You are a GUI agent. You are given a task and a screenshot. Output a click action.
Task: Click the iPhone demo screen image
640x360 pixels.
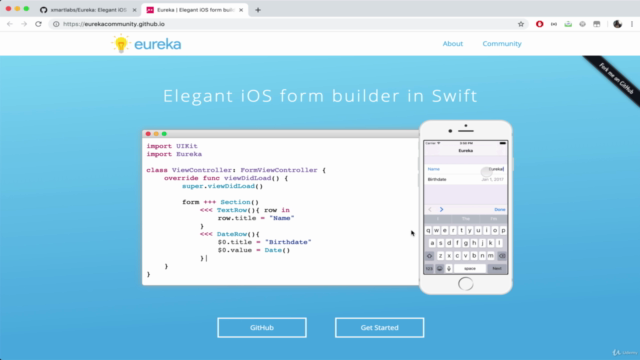coord(466,207)
